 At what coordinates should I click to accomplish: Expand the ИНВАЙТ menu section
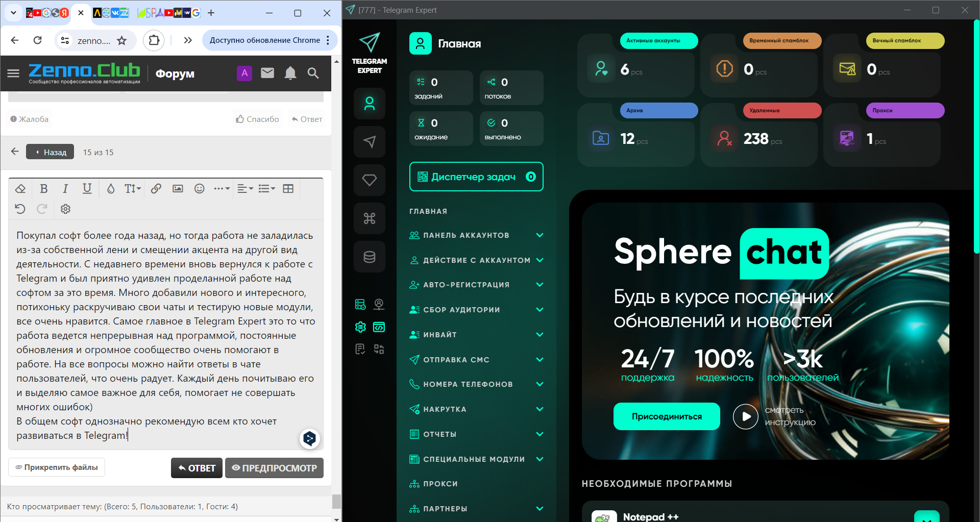tap(476, 335)
